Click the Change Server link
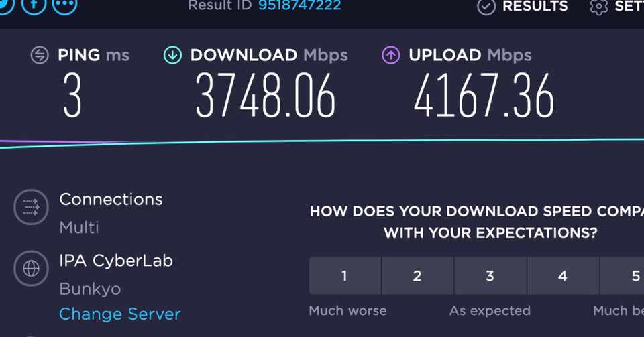 click(x=120, y=314)
